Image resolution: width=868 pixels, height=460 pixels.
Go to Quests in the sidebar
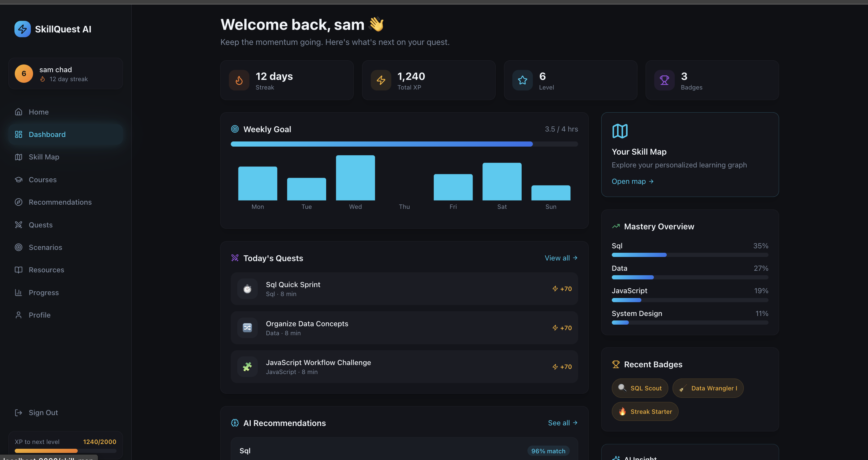click(40, 225)
